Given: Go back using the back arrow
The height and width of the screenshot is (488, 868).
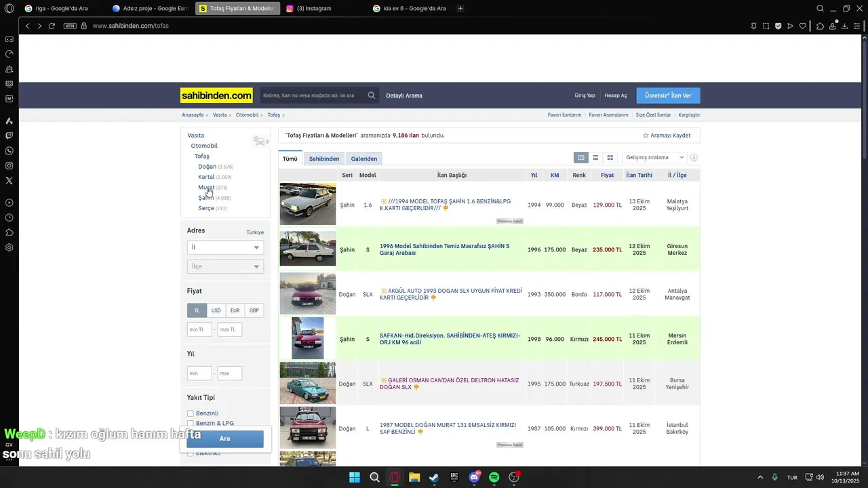Looking at the screenshot, I should click(x=27, y=26).
